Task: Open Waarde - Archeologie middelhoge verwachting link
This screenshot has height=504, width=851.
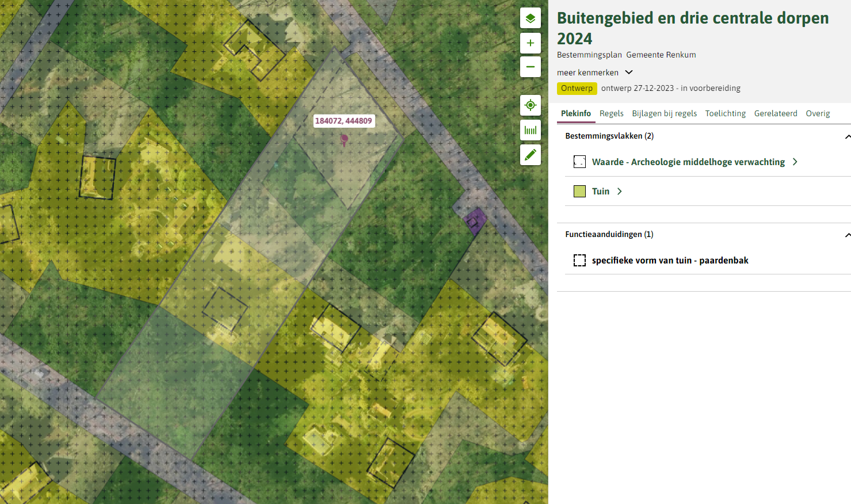Action: point(688,162)
